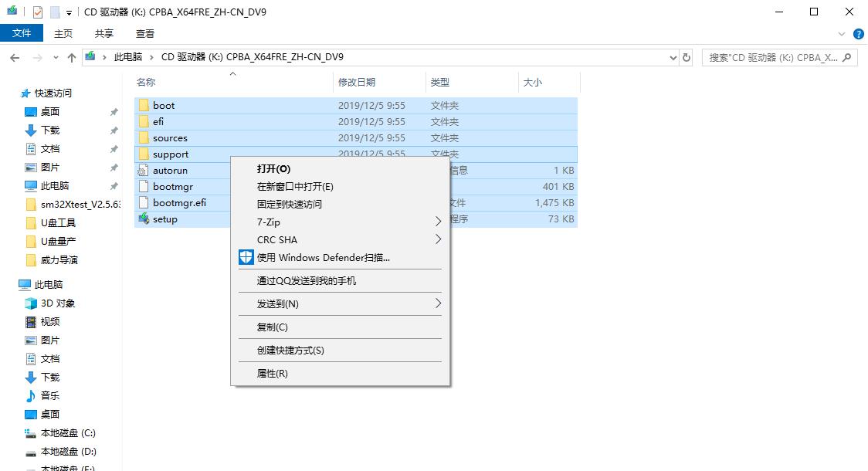This screenshot has height=471, width=868.
Task: Expand the 发送到(N) submenu
Action: tap(340, 303)
